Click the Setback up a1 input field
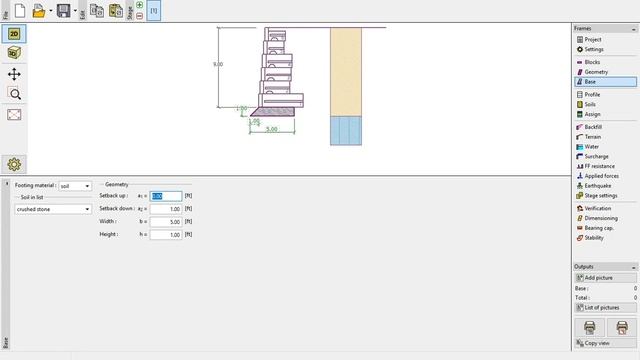The image size is (640, 360). click(166, 196)
